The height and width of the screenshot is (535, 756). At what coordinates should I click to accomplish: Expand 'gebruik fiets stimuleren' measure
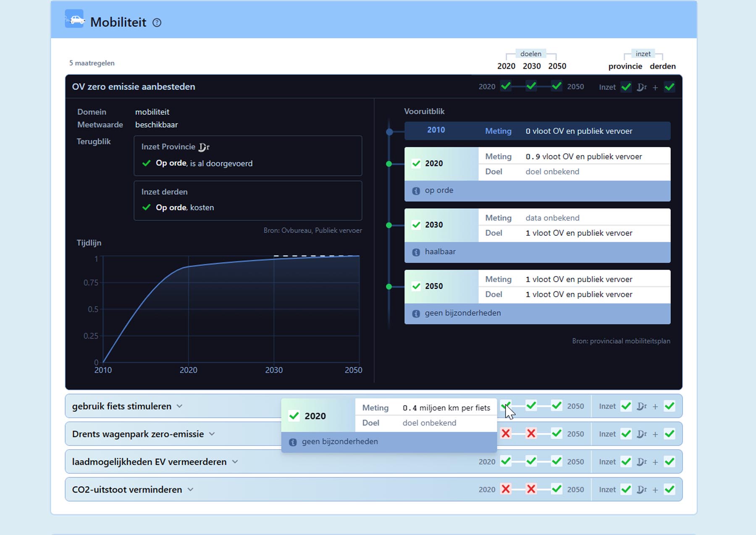pyautogui.click(x=179, y=406)
